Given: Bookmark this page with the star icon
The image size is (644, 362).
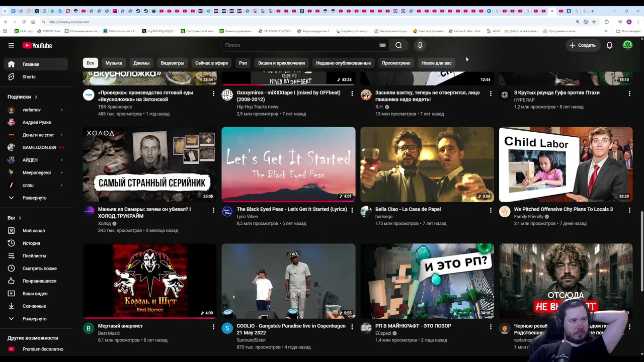Looking at the screenshot, I should 594,22.
